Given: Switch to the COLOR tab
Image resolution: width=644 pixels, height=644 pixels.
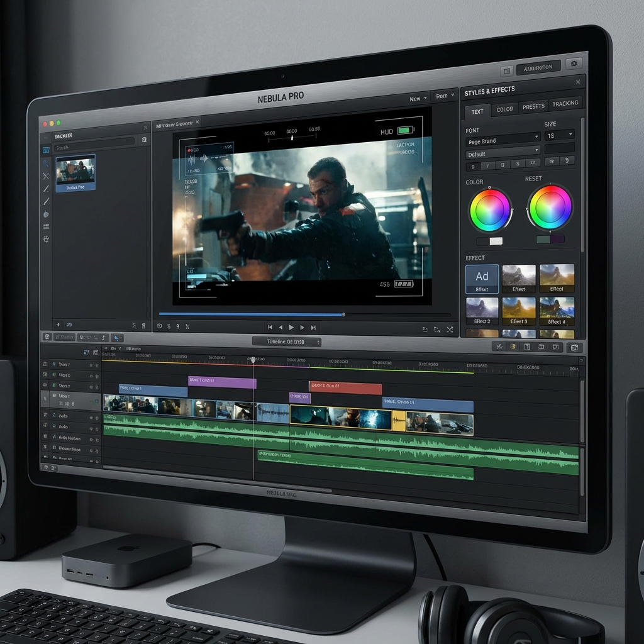Looking at the screenshot, I should [504, 109].
